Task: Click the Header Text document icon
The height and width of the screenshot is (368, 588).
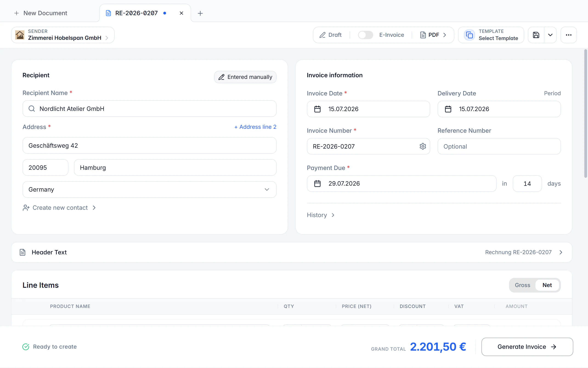Action: click(23, 252)
